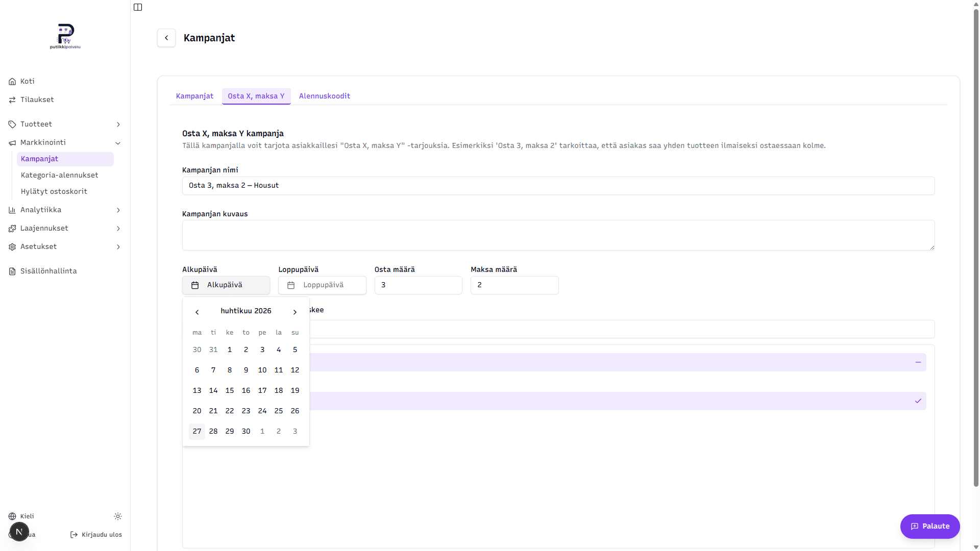Viewport: 980px width, 551px height.
Task: Open the Loppupäivä date picker
Action: tap(322, 285)
